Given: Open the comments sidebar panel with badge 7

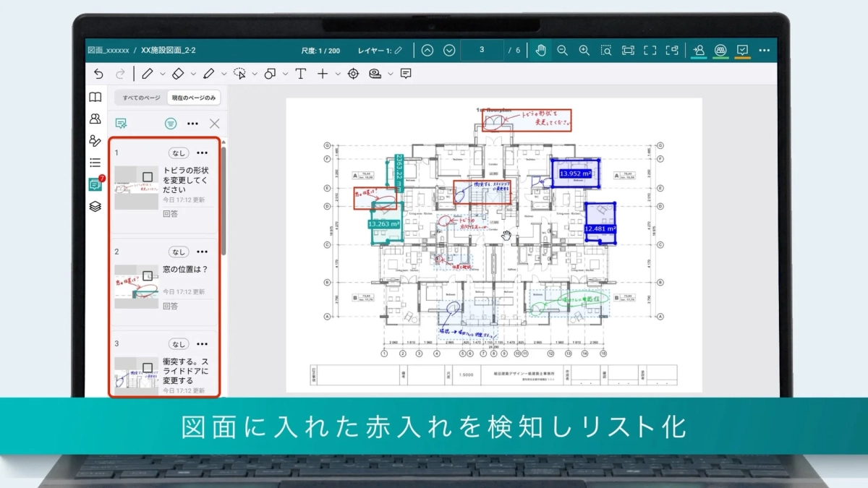Looking at the screenshot, I should click(95, 184).
